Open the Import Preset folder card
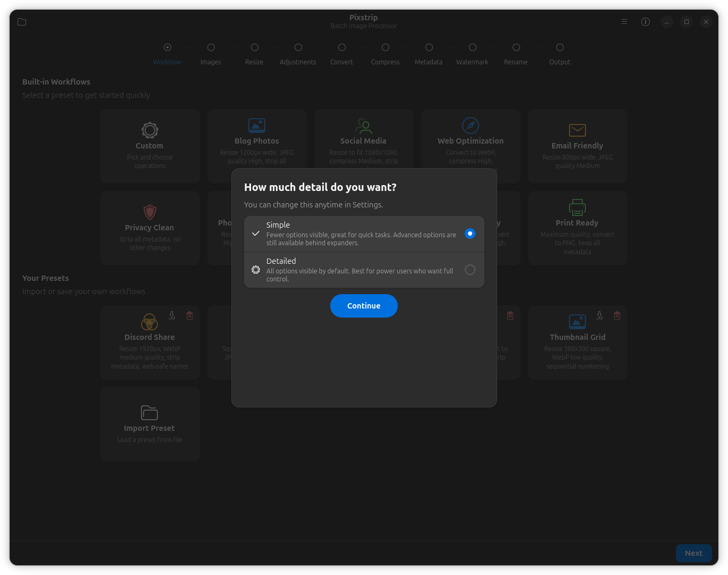Image resolution: width=728 pixels, height=575 pixels. click(149, 424)
